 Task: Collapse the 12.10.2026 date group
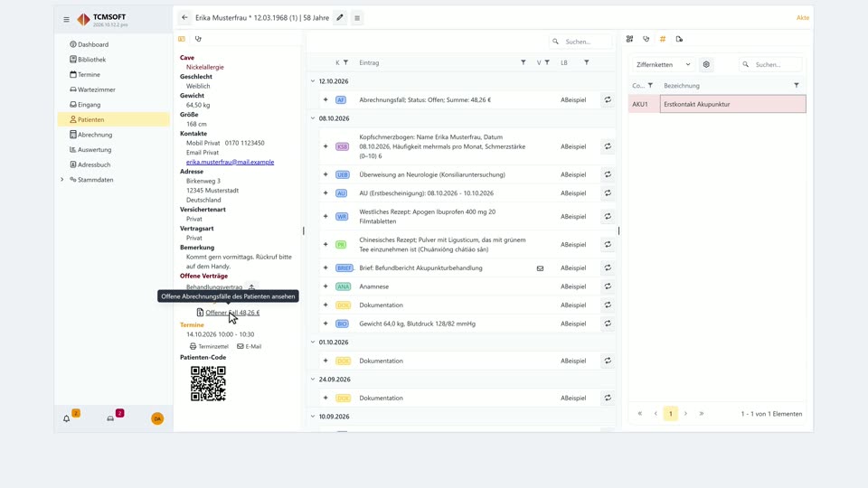point(313,81)
